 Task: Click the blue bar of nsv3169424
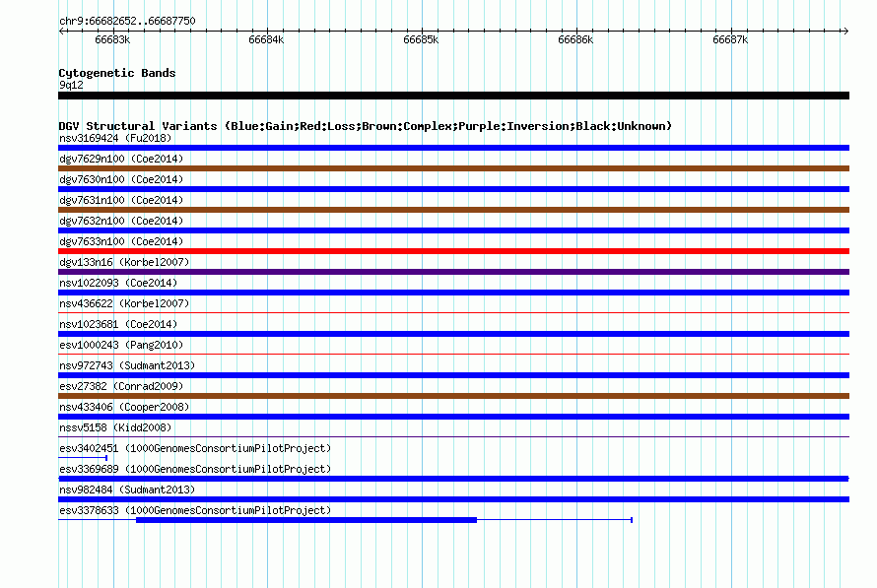(x=453, y=148)
